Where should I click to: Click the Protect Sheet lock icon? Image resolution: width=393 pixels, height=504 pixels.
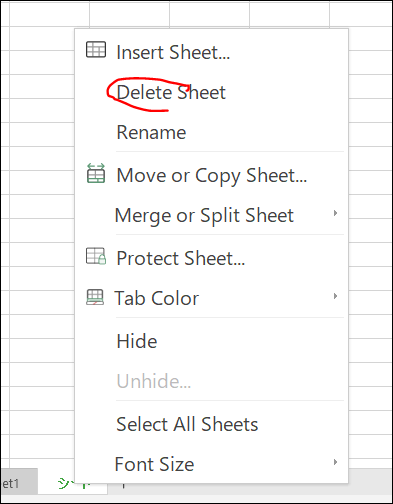point(96,256)
